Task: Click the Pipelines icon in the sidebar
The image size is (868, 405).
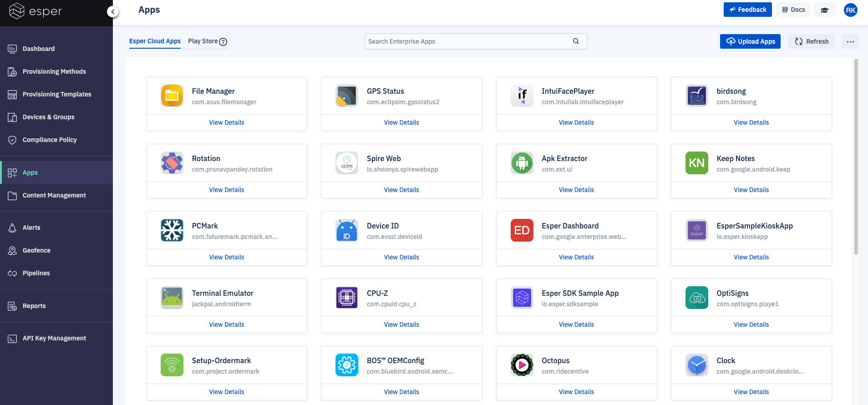Action: point(12,273)
